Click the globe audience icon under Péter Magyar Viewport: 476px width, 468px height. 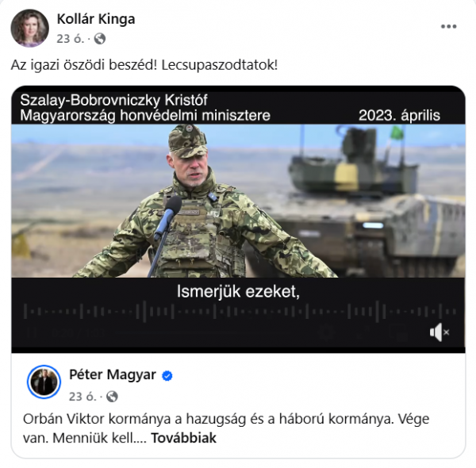click(x=112, y=397)
